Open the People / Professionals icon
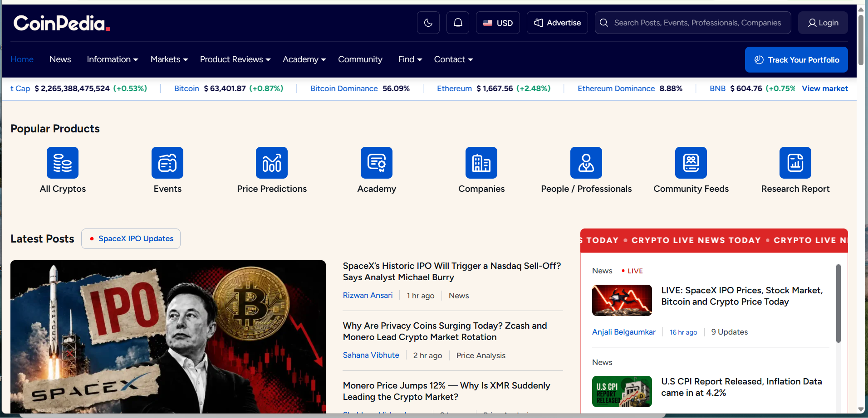The height and width of the screenshot is (418, 868). [586, 163]
